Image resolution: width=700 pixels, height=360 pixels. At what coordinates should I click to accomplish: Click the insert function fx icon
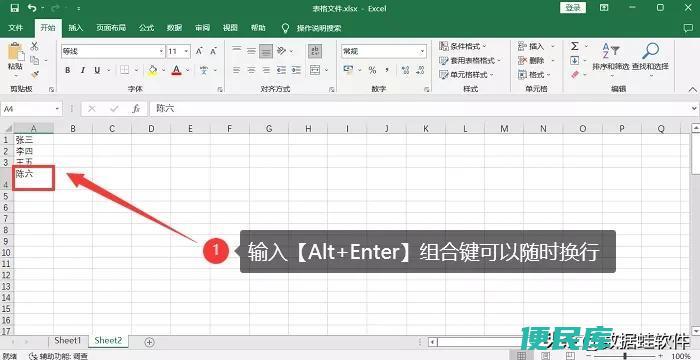click(x=136, y=109)
